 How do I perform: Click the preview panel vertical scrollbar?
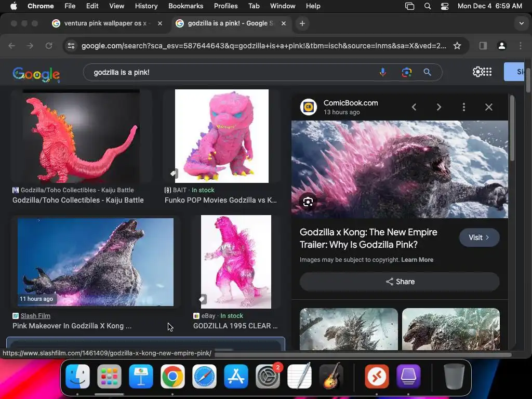(512, 129)
